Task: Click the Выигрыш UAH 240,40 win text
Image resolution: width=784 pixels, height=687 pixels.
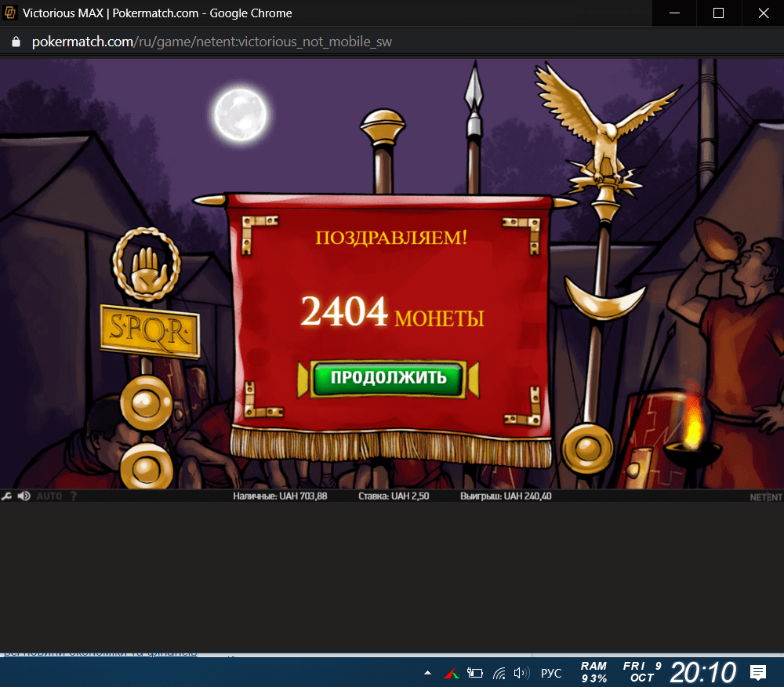Action: pyautogui.click(x=506, y=496)
